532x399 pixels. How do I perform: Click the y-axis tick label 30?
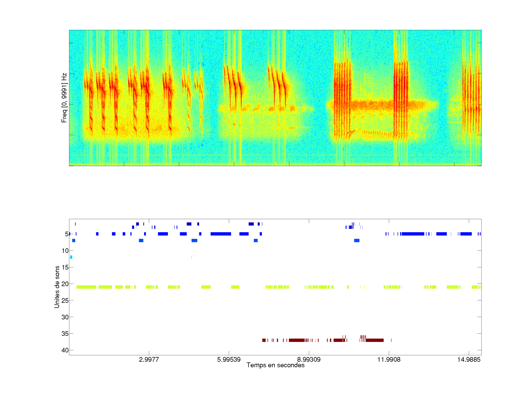(x=65, y=317)
